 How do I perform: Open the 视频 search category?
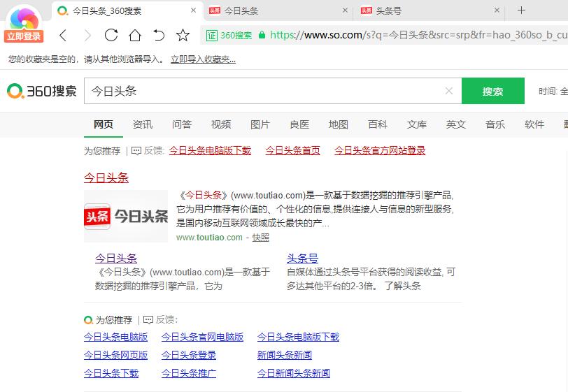(x=221, y=124)
